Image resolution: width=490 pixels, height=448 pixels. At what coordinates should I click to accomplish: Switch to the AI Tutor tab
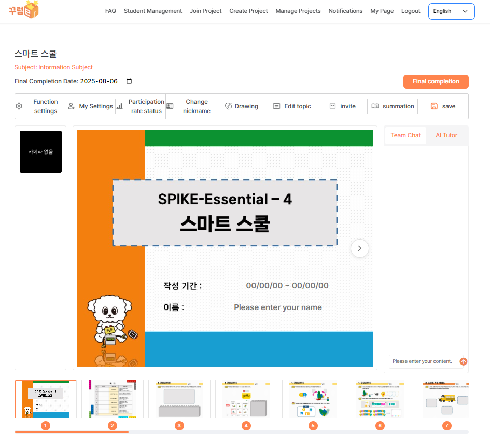pos(446,135)
